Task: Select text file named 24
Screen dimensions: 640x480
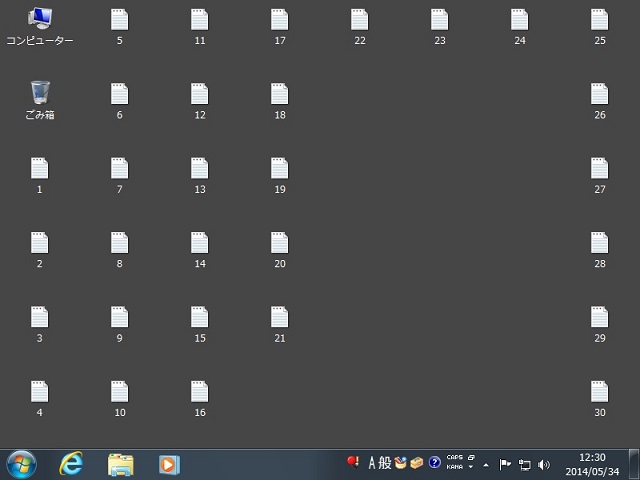Action: pos(520,27)
